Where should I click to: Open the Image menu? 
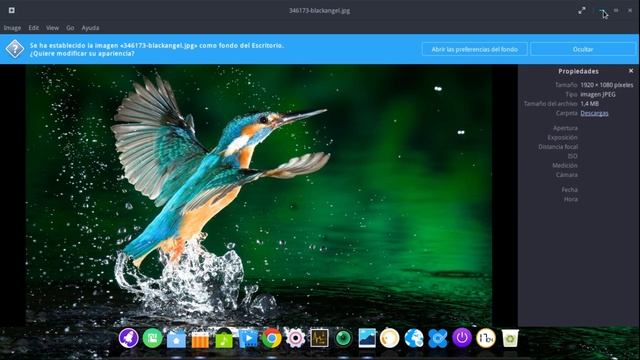(x=12, y=28)
